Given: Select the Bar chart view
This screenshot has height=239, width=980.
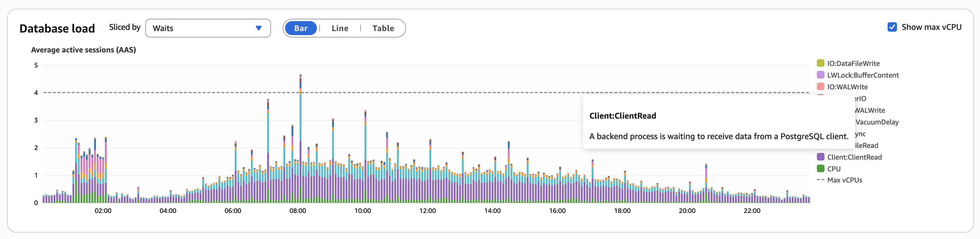Looking at the screenshot, I should pos(301,28).
